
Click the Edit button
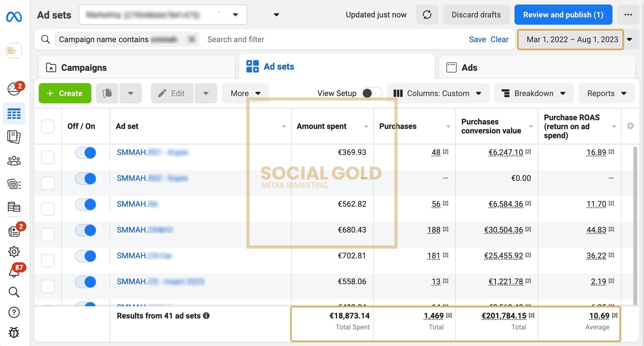(172, 93)
